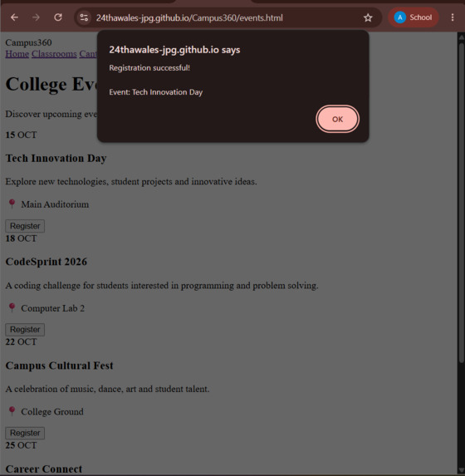The height and width of the screenshot is (476, 465).
Task: Bookmark this page with the star icon
Action: (368, 17)
